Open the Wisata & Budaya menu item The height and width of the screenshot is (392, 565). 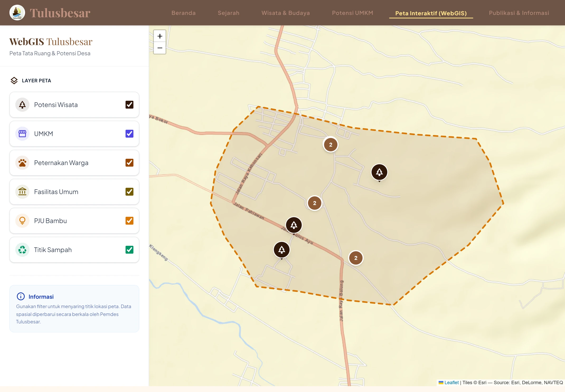pyautogui.click(x=286, y=13)
